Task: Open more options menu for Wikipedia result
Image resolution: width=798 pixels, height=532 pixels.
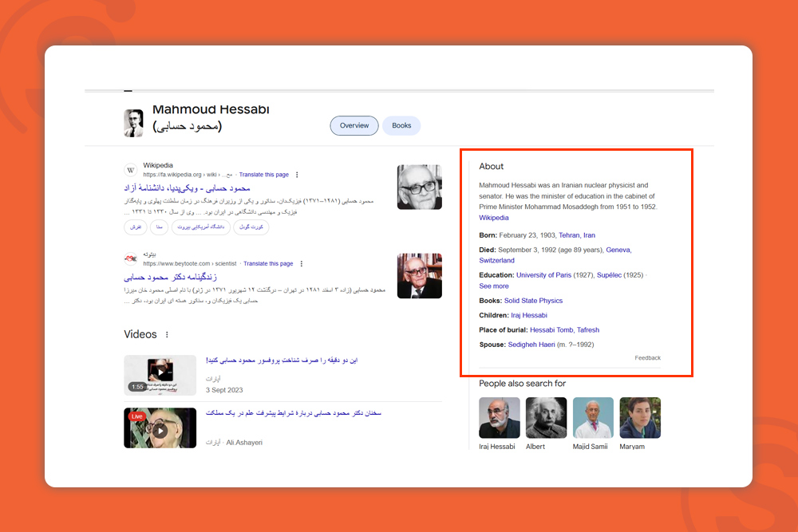Action: pyautogui.click(x=297, y=175)
